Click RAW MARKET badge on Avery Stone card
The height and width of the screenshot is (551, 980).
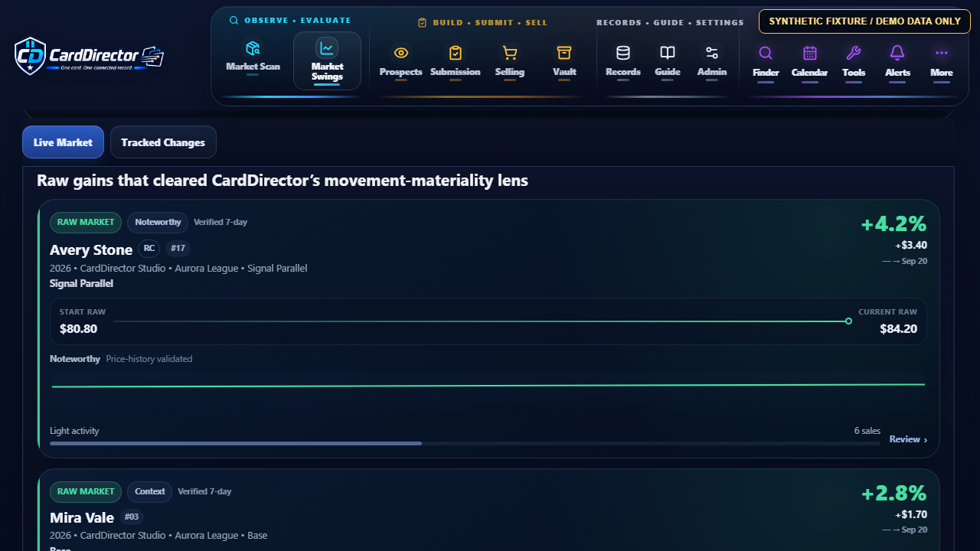(x=86, y=222)
